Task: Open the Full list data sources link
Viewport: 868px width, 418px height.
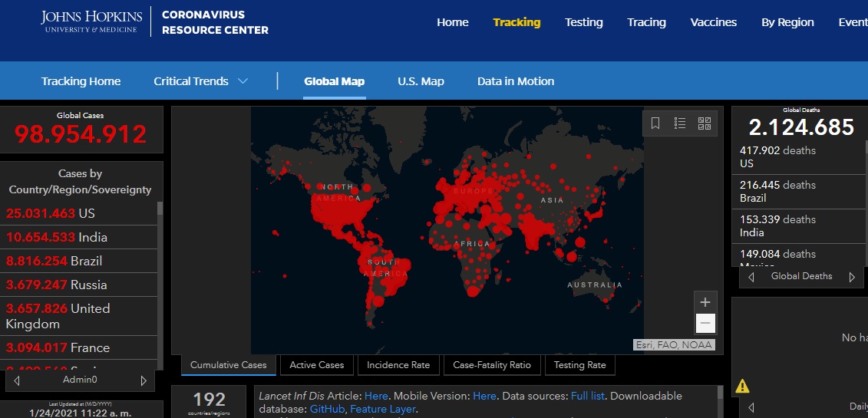Action: [x=587, y=396]
